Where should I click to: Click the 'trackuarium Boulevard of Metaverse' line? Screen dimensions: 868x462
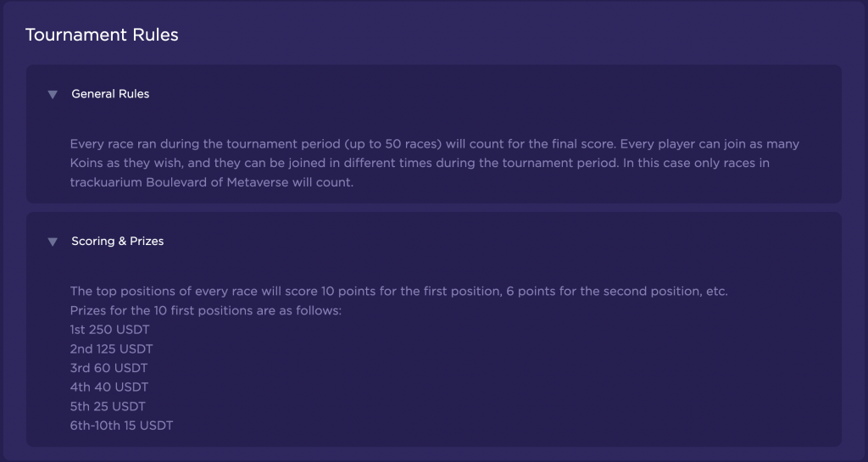[211, 182]
